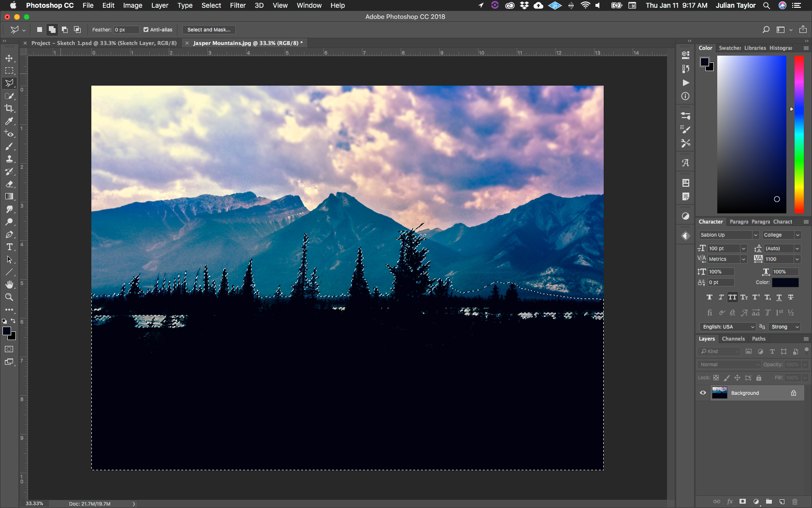Open the Layer menu
This screenshot has width=812, height=508.
[x=159, y=5]
